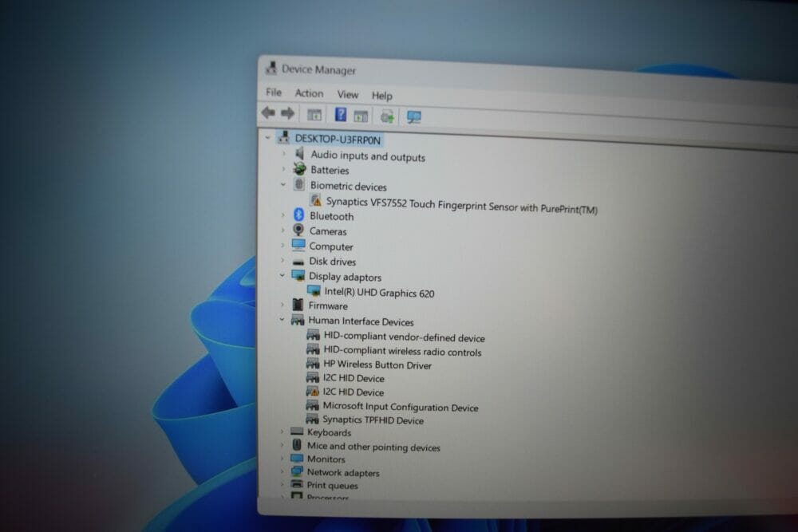Open the Action menu
Image resolution: width=798 pixels, height=532 pixels.
[309, 93]
